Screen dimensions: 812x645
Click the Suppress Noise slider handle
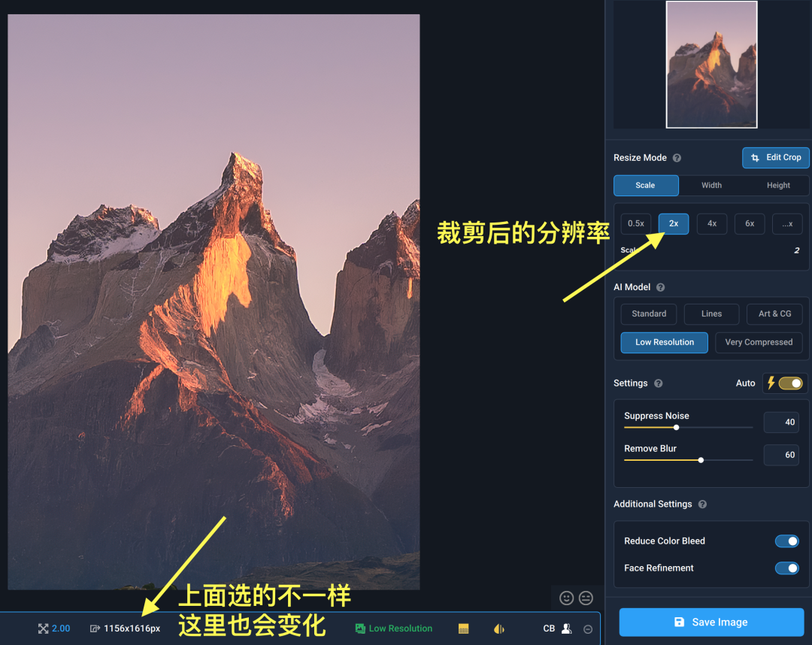[676, 427]
